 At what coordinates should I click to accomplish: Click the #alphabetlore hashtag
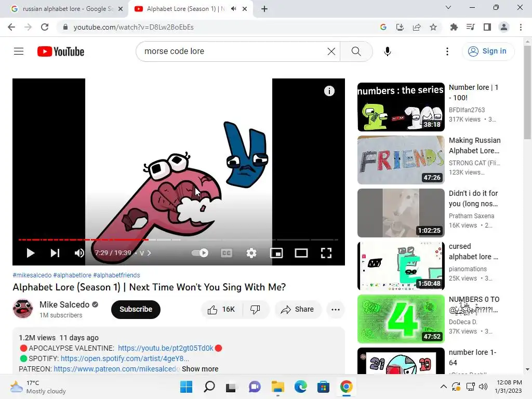(72, 275)
